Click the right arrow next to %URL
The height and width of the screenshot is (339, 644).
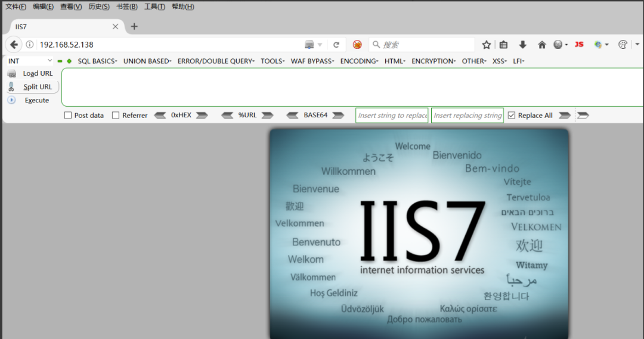267,116
